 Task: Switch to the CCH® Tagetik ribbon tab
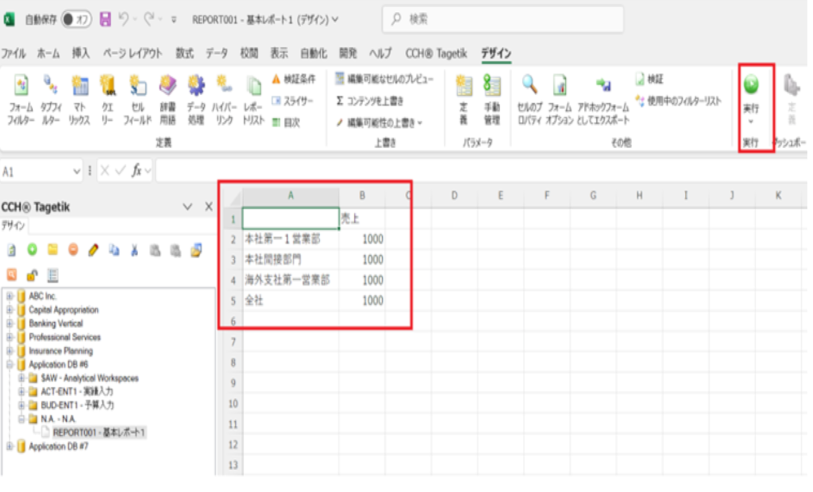point(438,52)
